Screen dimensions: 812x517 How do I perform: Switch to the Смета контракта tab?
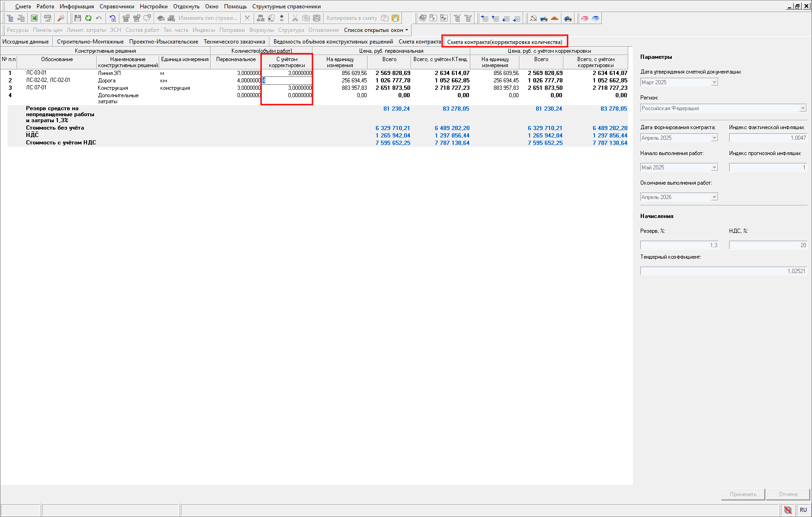[x=419, y=42]
